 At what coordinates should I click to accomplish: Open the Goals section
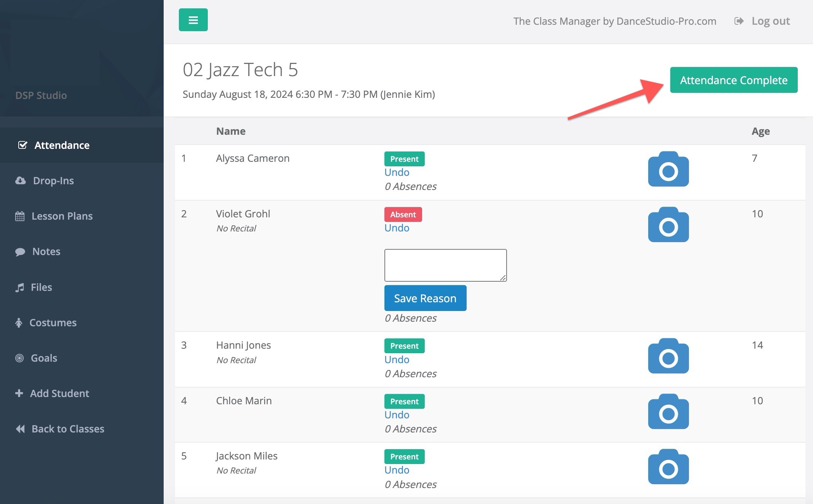point(44,358)
